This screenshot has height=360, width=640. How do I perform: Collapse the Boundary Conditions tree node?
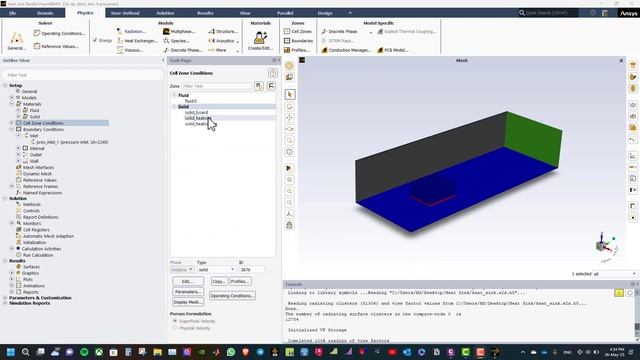point(11,129)
